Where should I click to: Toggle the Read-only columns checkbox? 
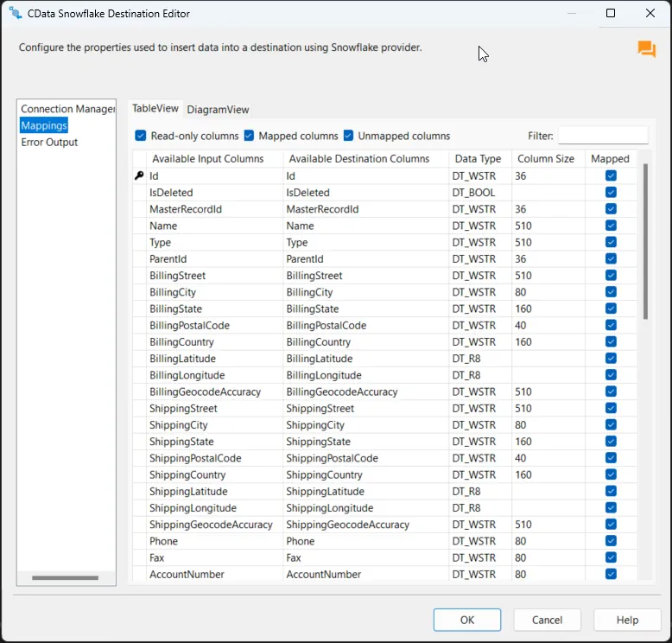[141, 136]
